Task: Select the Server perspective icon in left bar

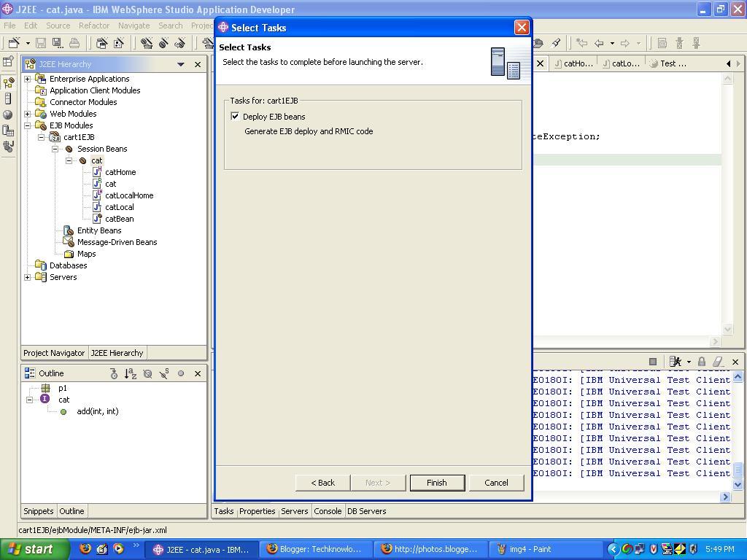Action: (x=8, y=98)
